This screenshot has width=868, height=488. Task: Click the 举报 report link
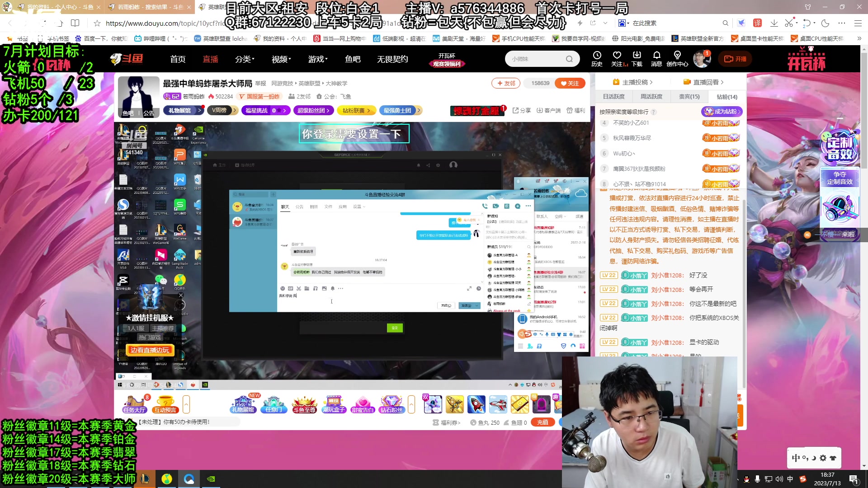260,84
